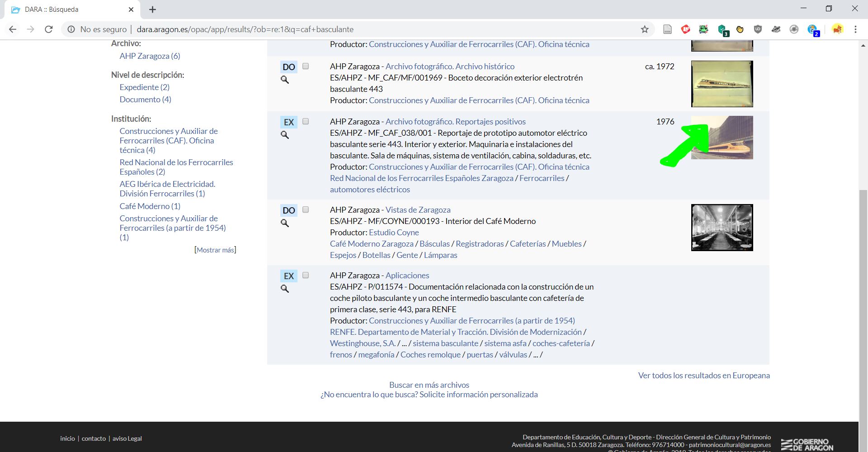
Task: Open magnifier for Interior del Café Moderno record
Action: 285,223
